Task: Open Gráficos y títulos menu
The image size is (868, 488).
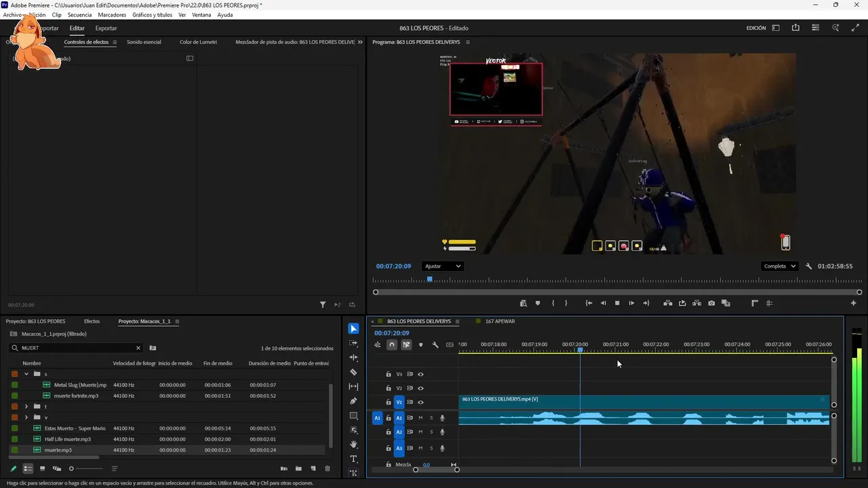Action: pos(153,15)
